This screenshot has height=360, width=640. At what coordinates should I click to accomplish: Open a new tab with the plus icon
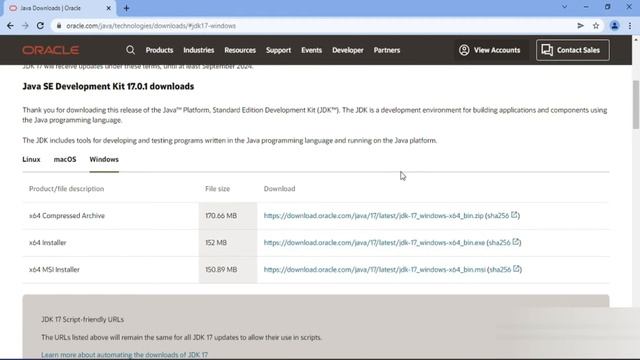point(127,8)
